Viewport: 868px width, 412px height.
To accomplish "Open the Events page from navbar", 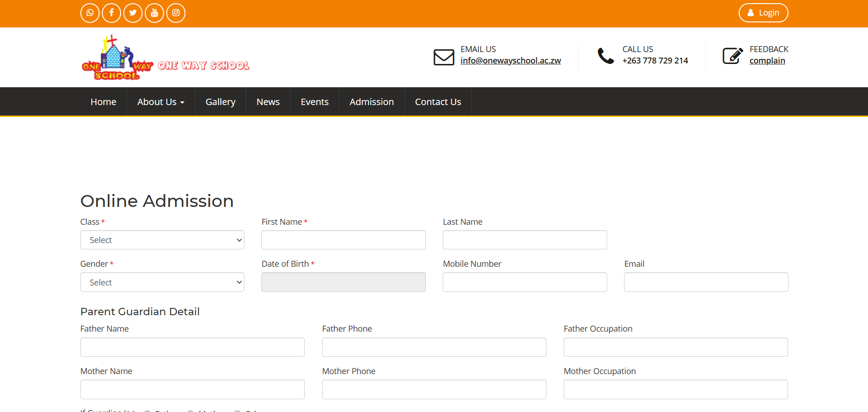I will tap(314, 102).
